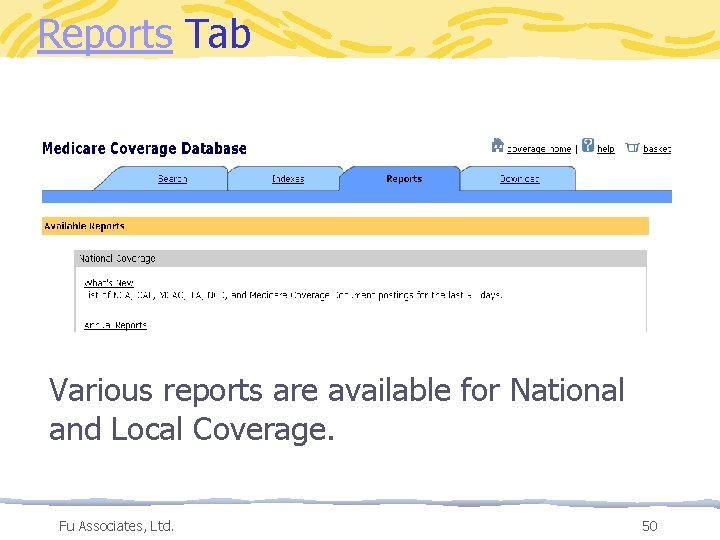
Task: Click the What's New description text
Action: (x=294, y=295)
